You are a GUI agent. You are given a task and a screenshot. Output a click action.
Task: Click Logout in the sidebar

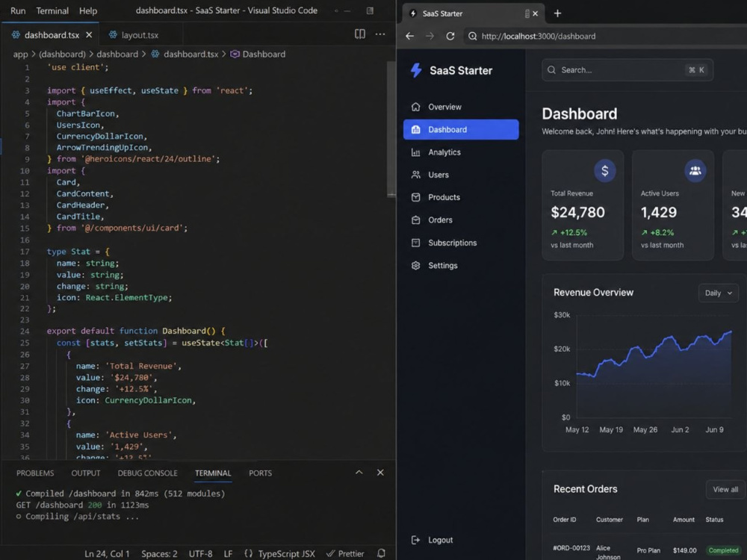click(x=432, y=540)
